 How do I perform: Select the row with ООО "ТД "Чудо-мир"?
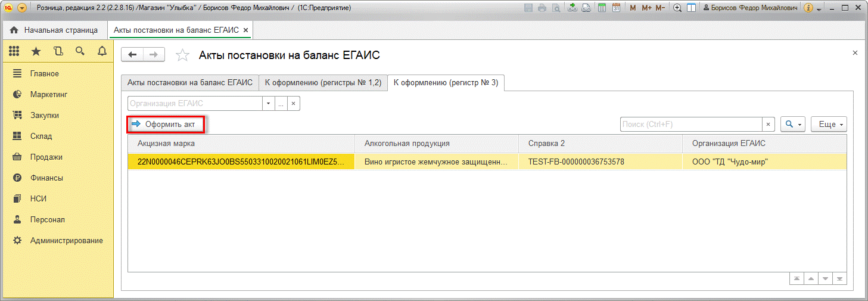coord(730,162)
